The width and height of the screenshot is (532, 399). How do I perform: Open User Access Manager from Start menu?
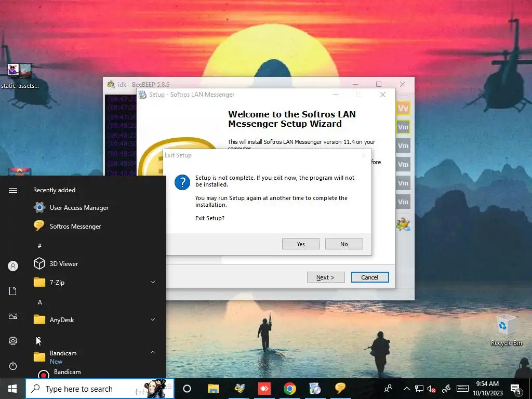79,207
